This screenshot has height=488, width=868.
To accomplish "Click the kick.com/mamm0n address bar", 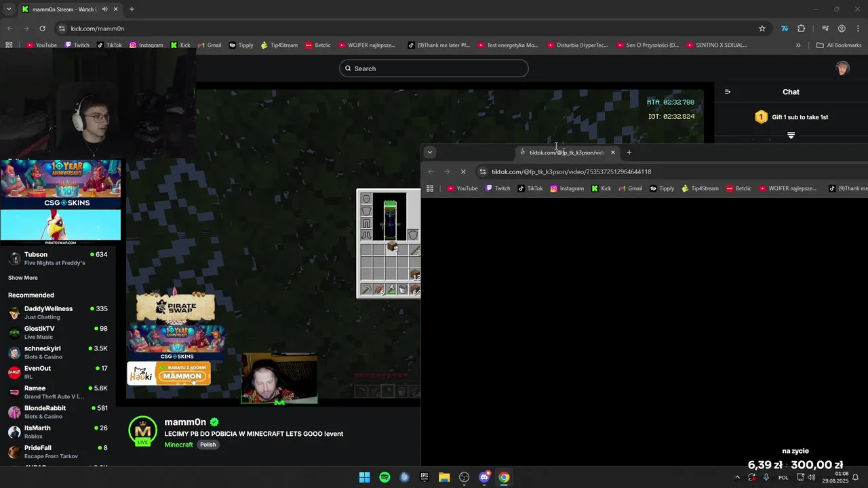I will [x=407, y=28].
